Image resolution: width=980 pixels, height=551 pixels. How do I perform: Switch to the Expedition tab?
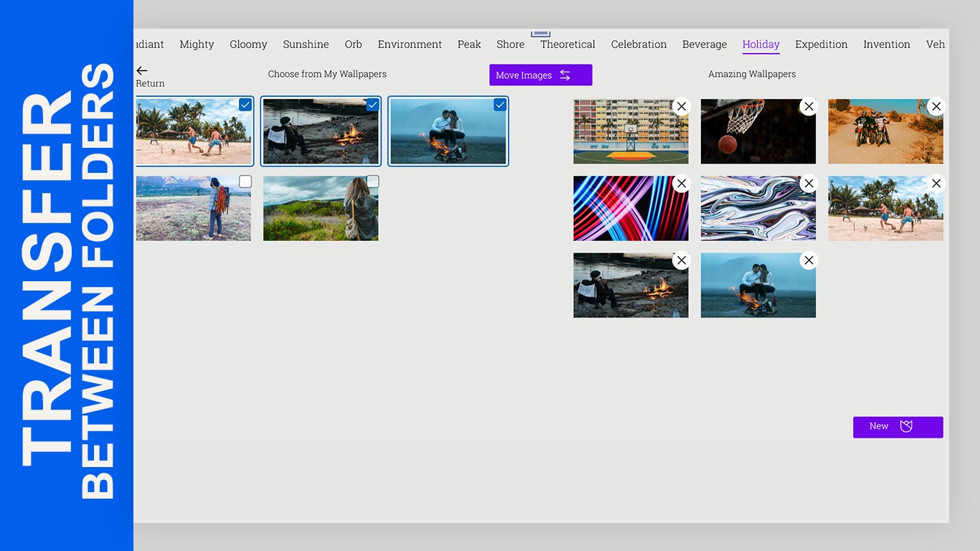click(821, 44)
